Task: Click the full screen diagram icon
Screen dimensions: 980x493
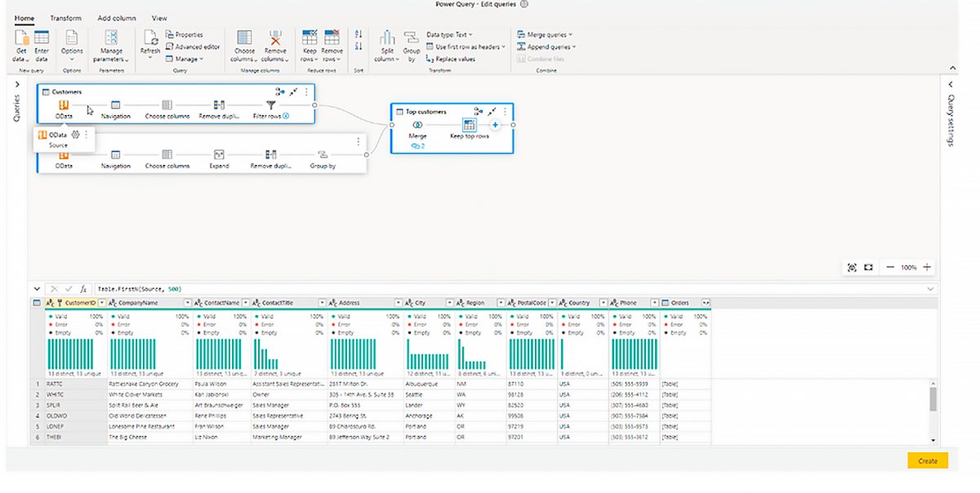Action: (x=868, y=268)
